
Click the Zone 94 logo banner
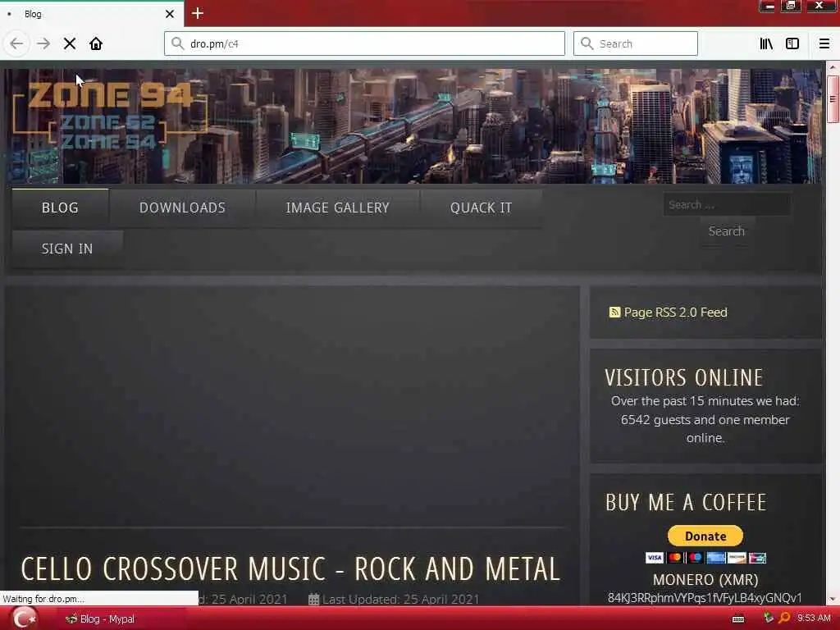point(110,115)
